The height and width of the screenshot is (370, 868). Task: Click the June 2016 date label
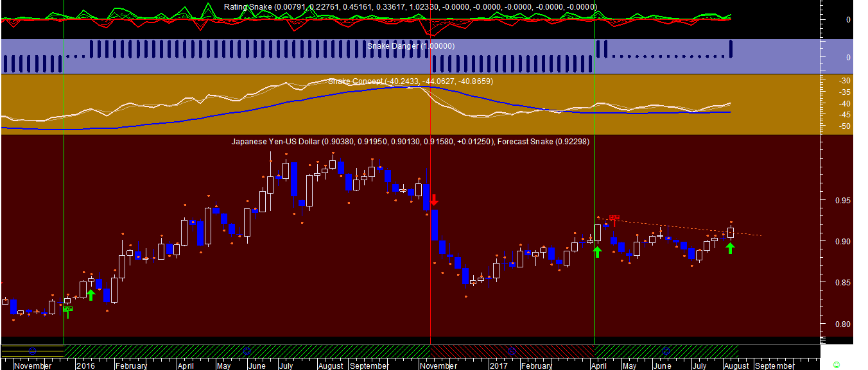(257, 366)
